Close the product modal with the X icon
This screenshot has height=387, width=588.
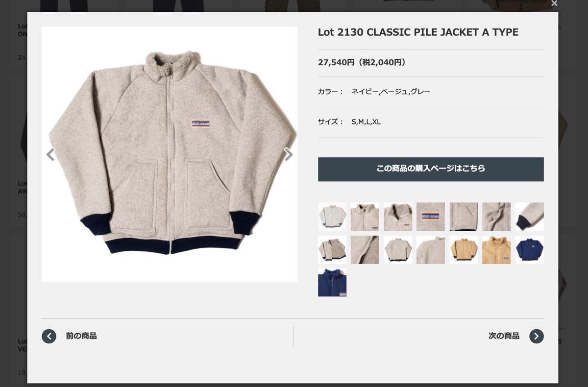pyautogui.click(x=554, y=3)
